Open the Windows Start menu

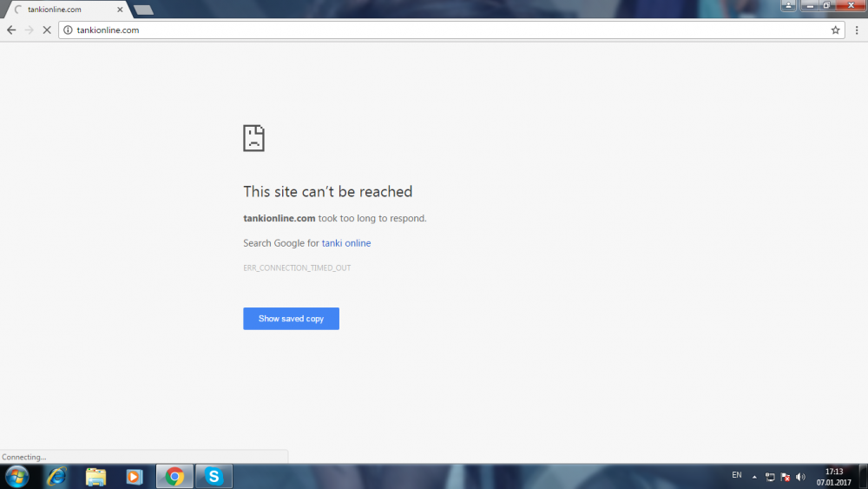(16, 476)
